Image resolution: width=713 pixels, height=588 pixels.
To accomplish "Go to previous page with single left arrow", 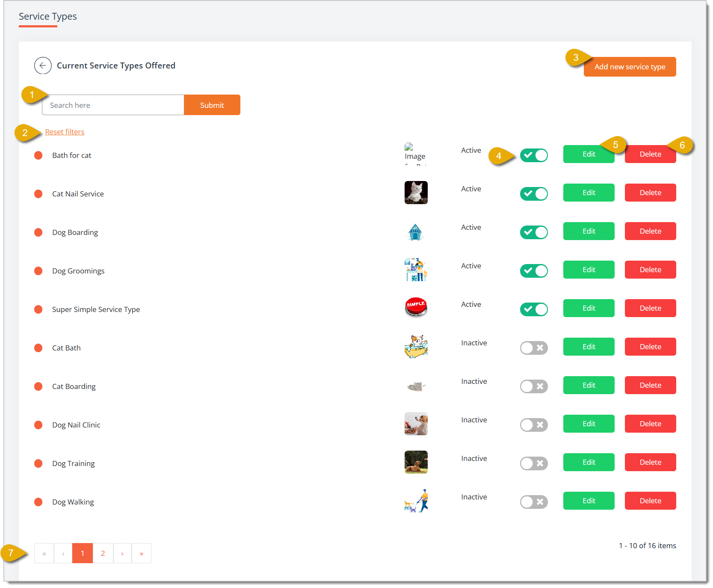I will (63, 553).
